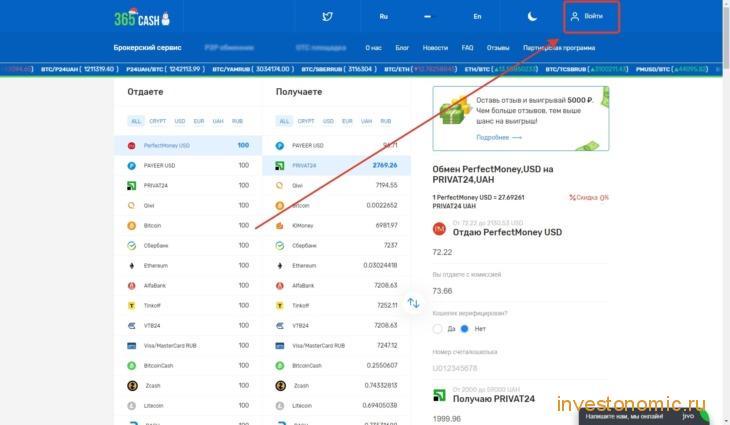The image size is (730, 425).
Task: Click the account number field U012345678
Action: click(x=520, y=368)
